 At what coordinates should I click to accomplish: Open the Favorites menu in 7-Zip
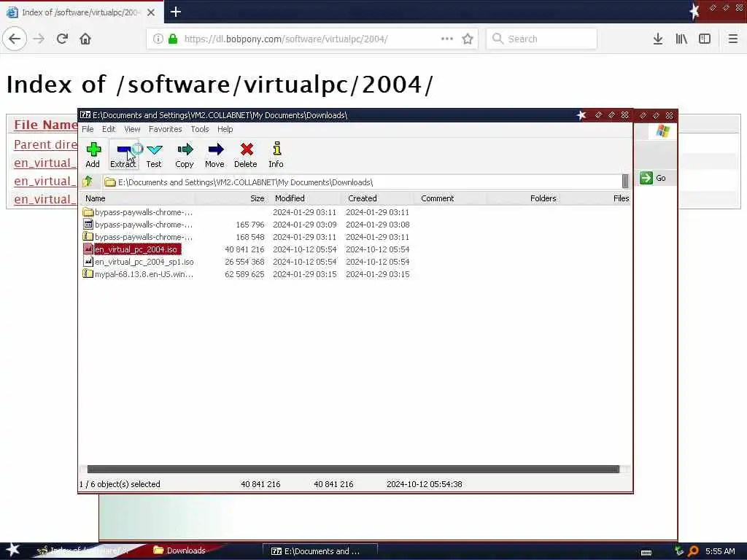166,129
